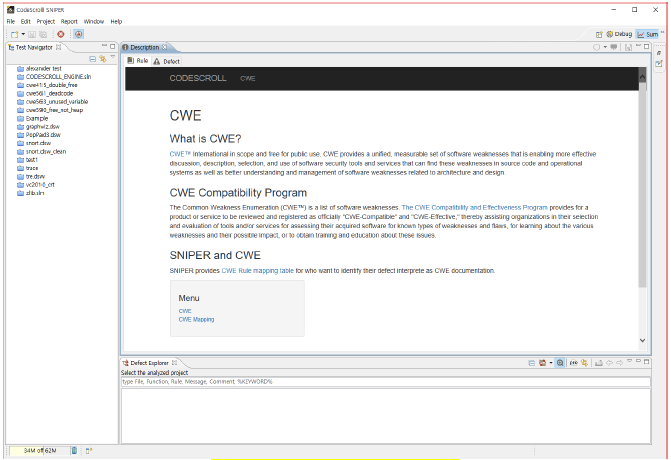Click the Open Perspective icon
The width and height of the screenshot is (671, 460).
[599, 34]
